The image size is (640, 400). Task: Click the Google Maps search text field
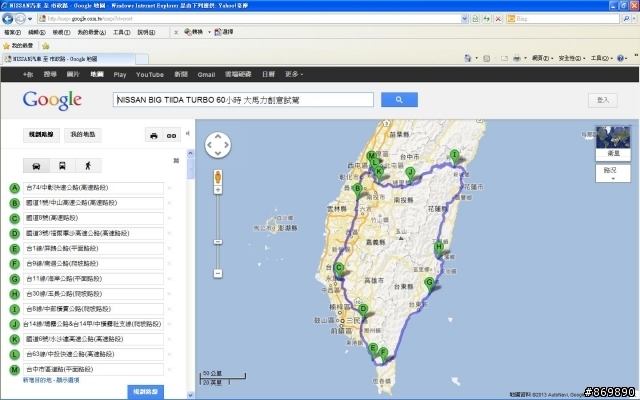point(243,100)
